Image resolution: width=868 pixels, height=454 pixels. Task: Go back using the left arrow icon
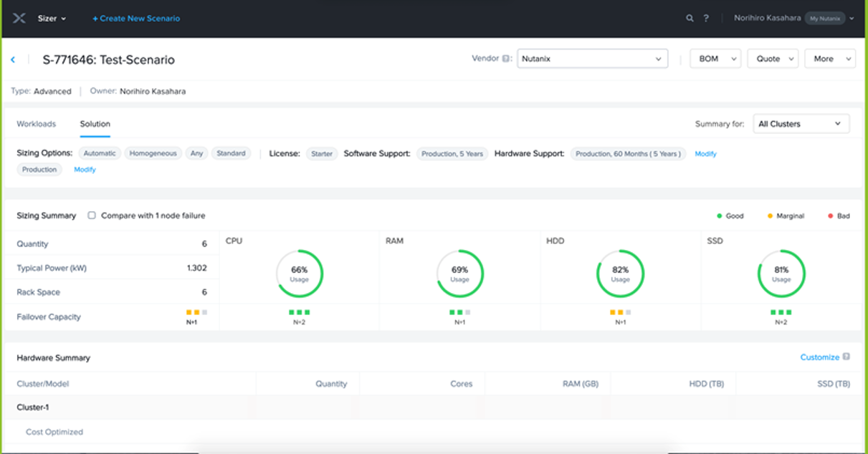coord(13,60)
